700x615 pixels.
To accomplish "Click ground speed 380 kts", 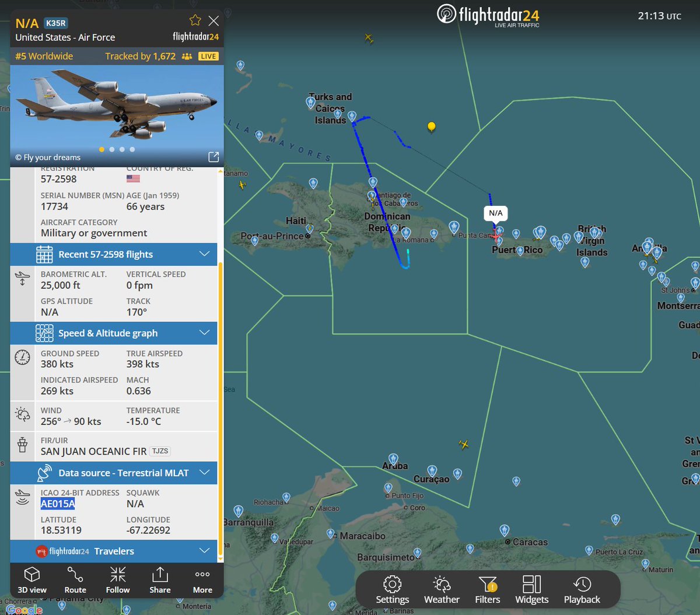I will point(57,364).
